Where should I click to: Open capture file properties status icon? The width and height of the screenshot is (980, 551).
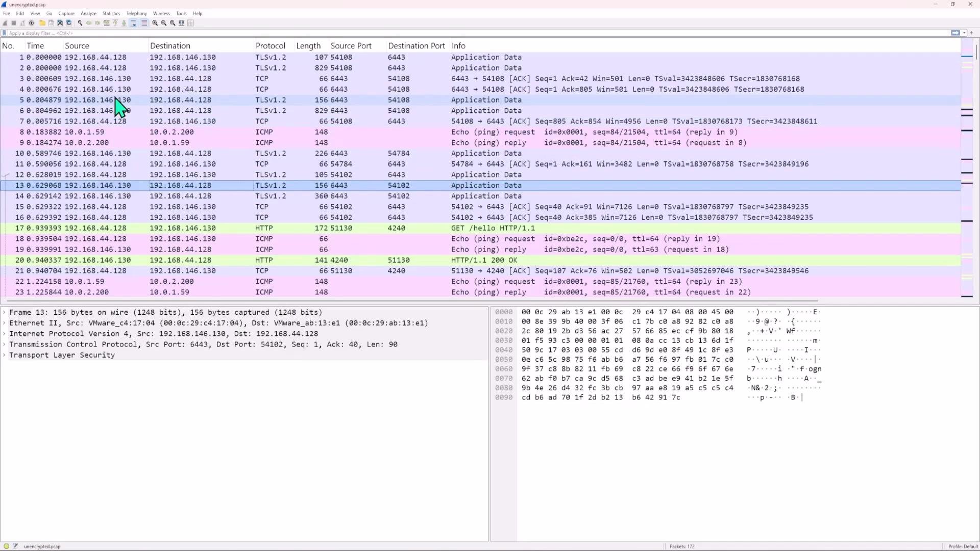click(x=15, y=546)
